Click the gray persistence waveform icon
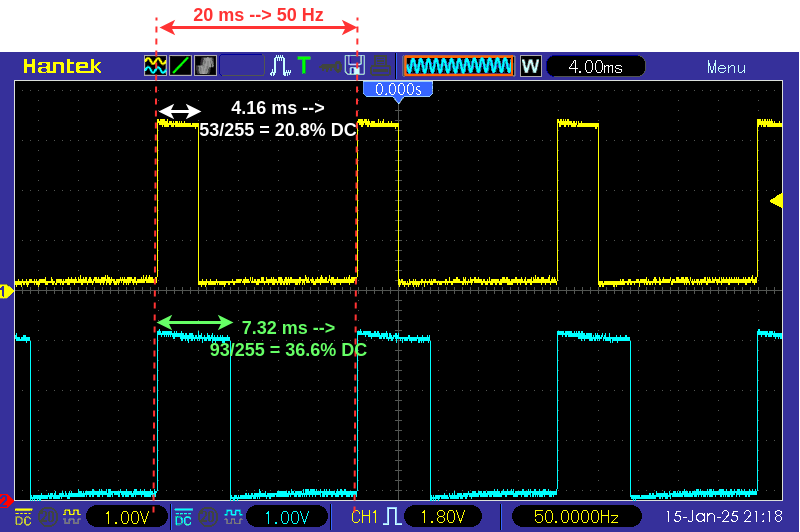This screenshot has width=800, height=532. [205, 66]
